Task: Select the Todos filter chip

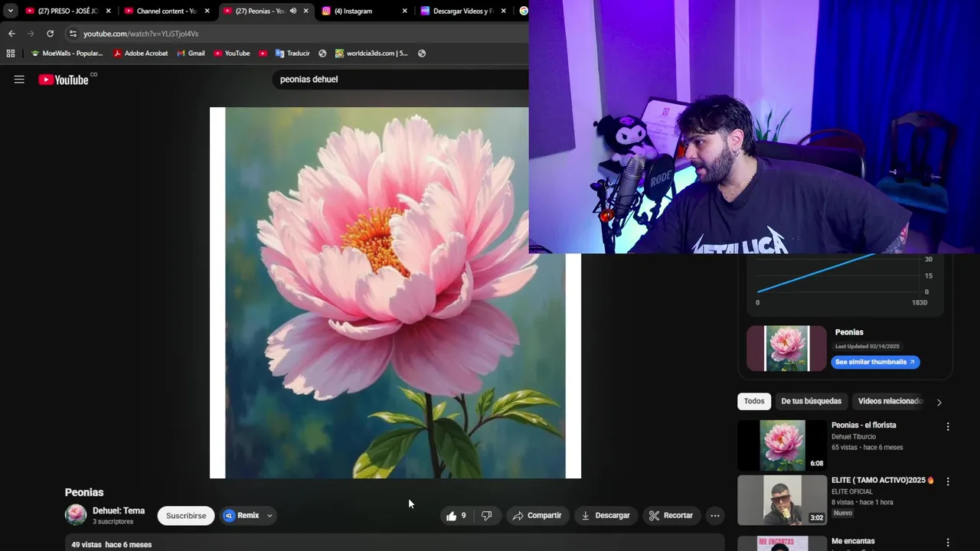Action: pos(754,401)
